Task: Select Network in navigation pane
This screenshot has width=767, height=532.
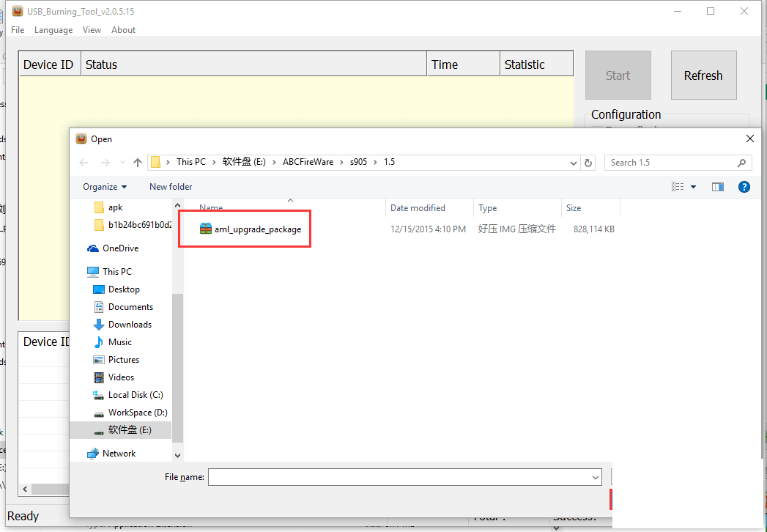Action: pyautogui.click(x=119, y=454)
